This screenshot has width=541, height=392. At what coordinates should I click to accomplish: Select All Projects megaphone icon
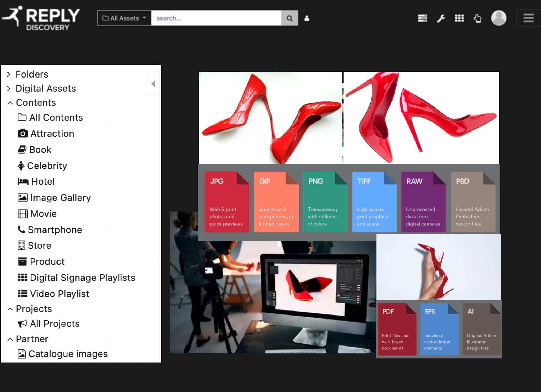22,324
